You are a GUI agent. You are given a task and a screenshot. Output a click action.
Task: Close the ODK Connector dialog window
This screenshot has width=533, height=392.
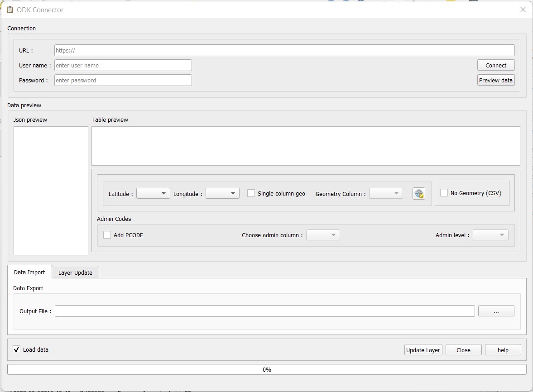523,10
